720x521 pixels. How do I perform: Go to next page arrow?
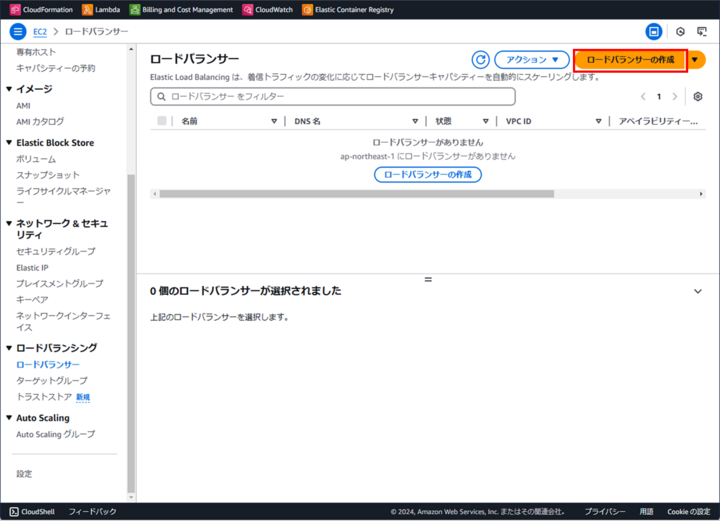pos(675,96)
